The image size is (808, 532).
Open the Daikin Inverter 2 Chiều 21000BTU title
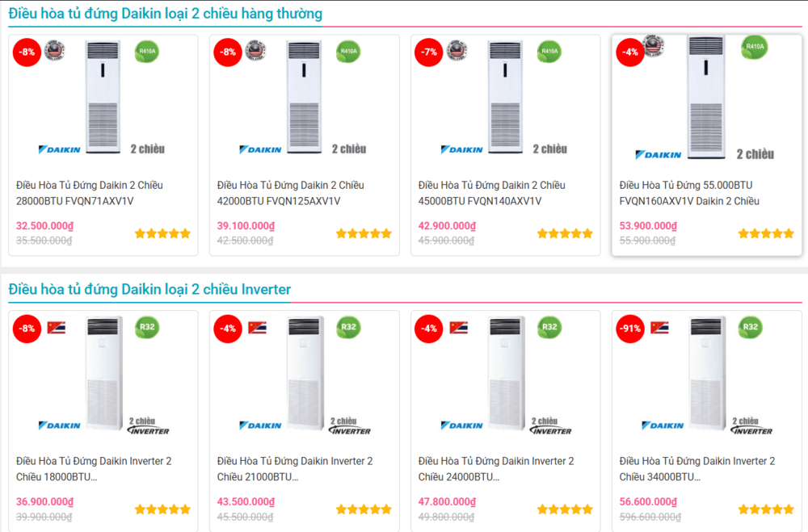[x=295, y=469]
